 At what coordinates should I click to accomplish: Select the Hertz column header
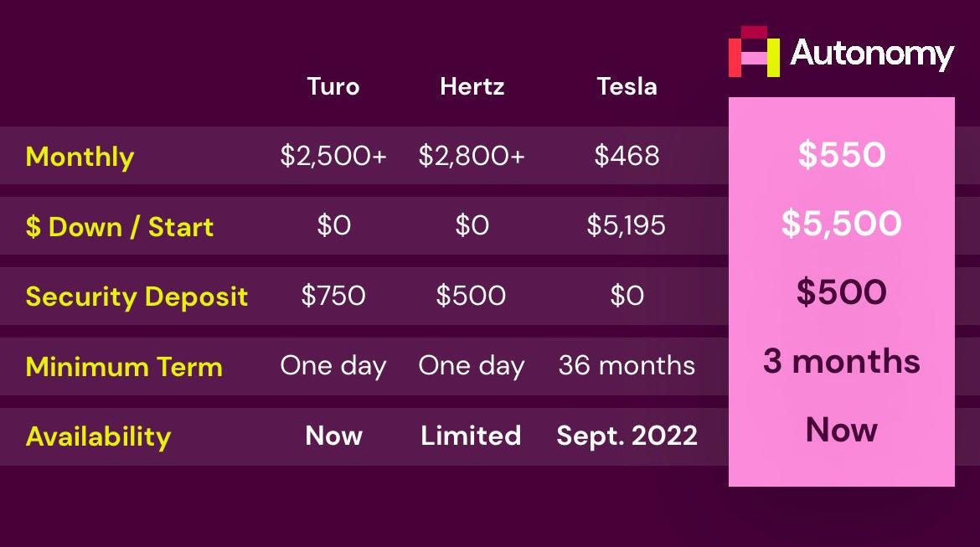tap(472, 86)
